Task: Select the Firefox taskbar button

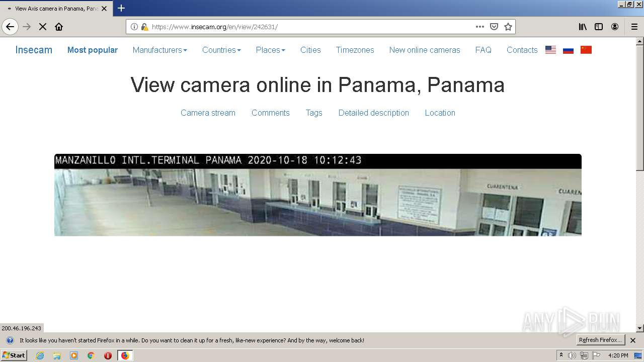Action: tap(125, 355)
